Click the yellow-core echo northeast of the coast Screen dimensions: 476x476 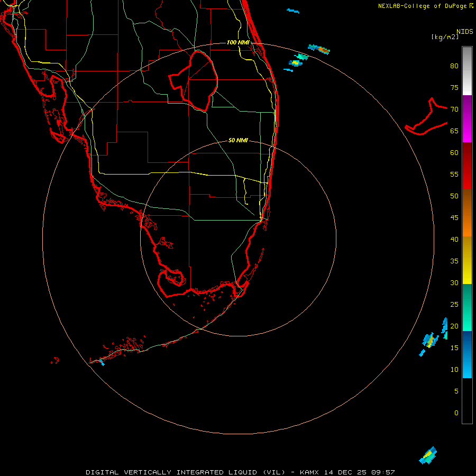pos(295,63)
